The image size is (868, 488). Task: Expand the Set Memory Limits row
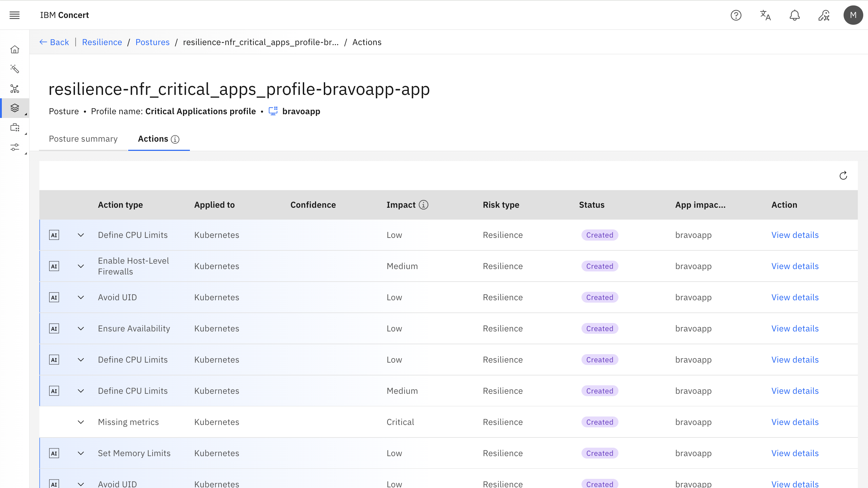pyautogui.click(x=81, y=453)
